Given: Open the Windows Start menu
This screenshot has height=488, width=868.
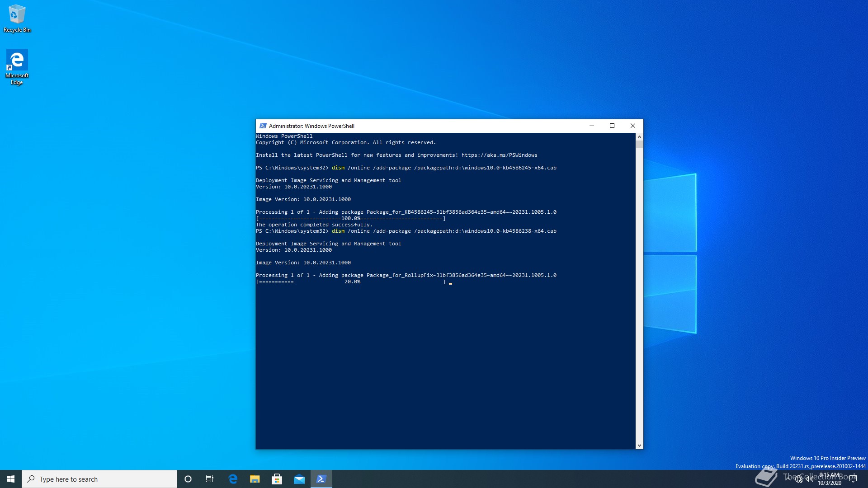Looking at the screenshot, I should (x=11, y=479).
